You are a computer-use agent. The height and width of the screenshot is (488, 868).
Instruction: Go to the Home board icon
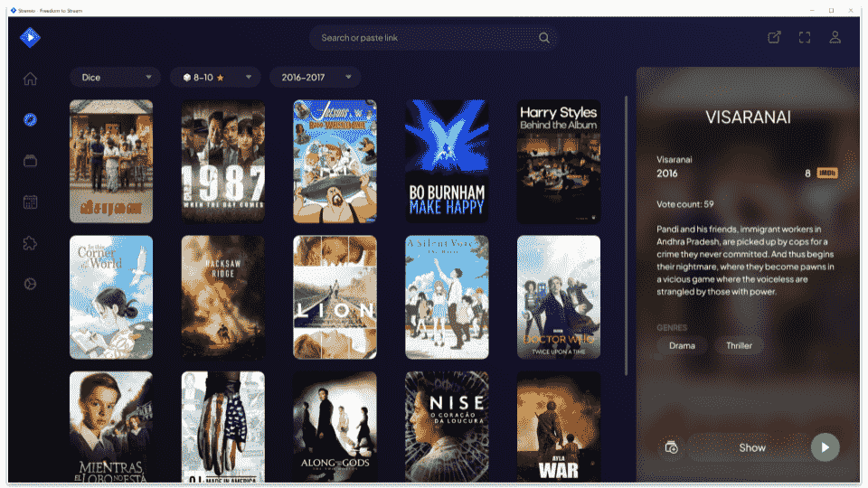point(30,79)
